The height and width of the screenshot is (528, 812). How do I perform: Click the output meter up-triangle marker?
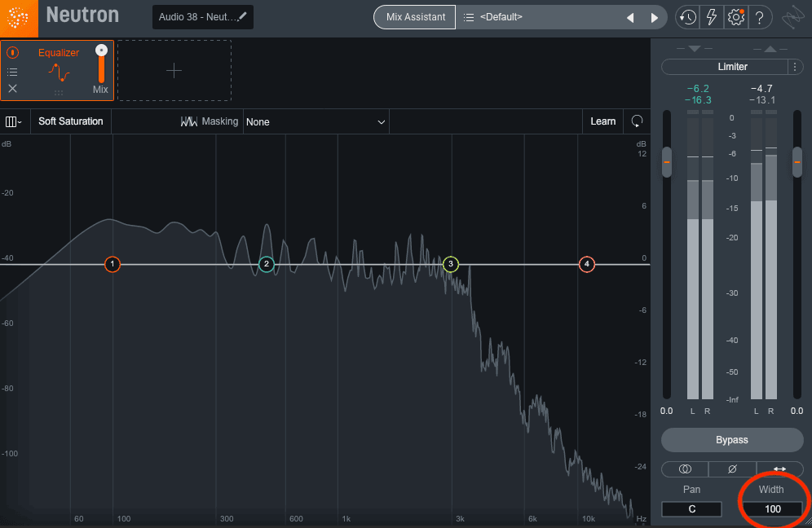770,49
